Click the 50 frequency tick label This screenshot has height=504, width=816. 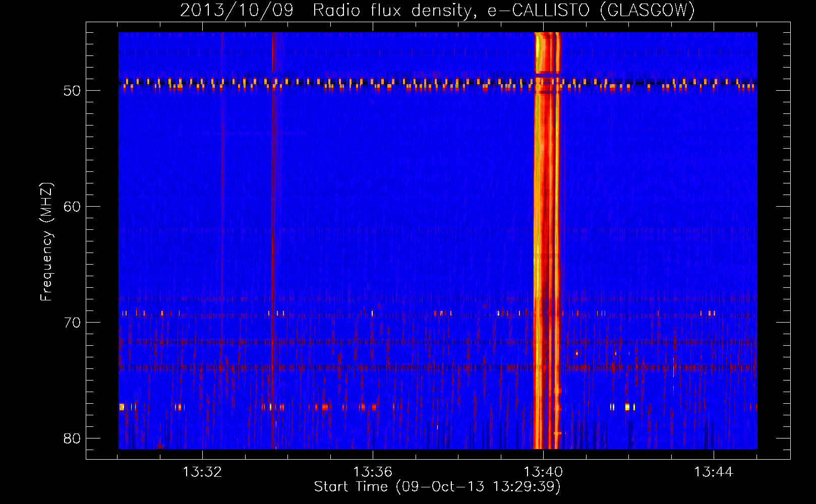[x=72, y=91]
